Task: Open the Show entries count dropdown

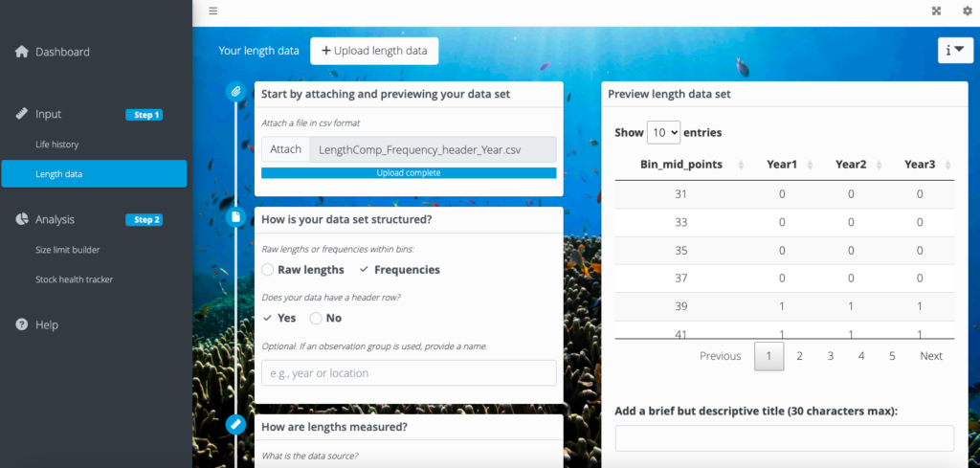Action: click(664, 132)
